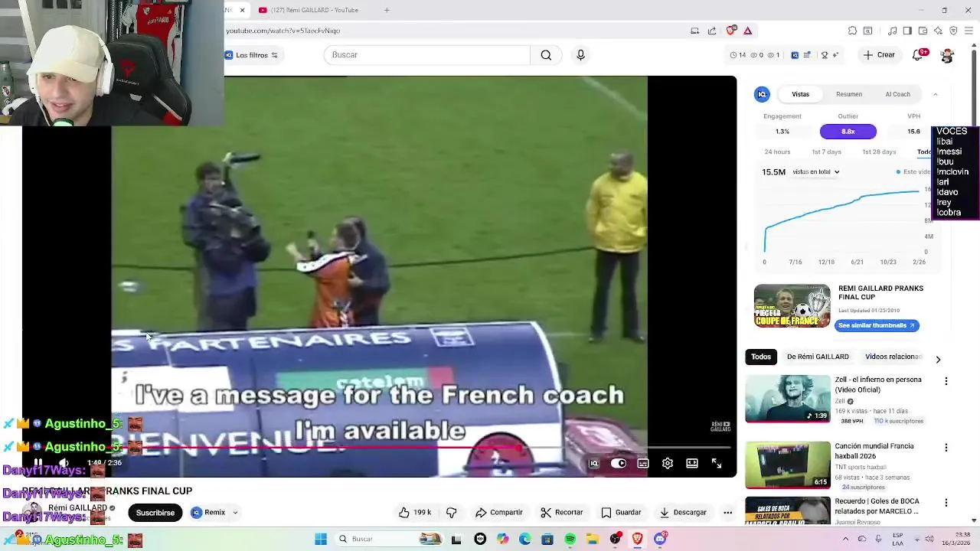Image resolution: width=980 pixels, height=551 pixels.
Task: Click the blue vidIQ toolbar icon
Action: [795, 55]
